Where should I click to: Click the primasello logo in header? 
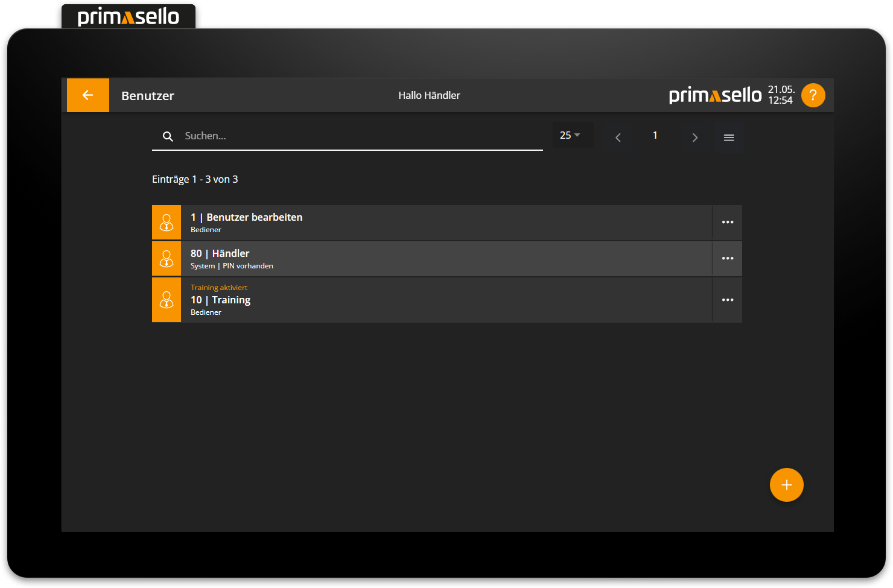point(715,95)
